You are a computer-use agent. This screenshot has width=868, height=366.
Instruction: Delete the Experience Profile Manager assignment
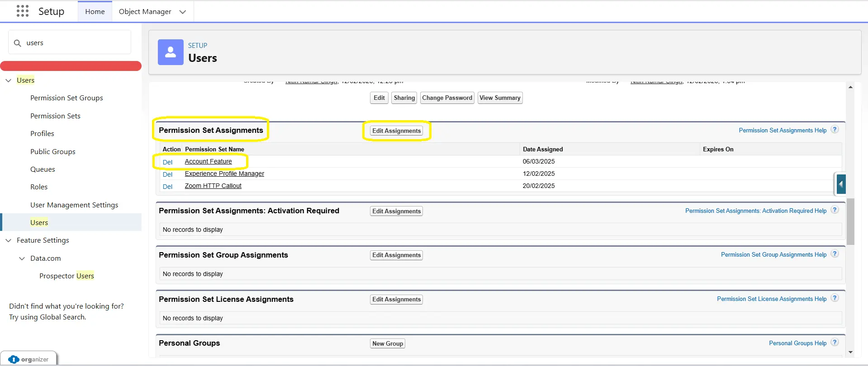point(167,174)
